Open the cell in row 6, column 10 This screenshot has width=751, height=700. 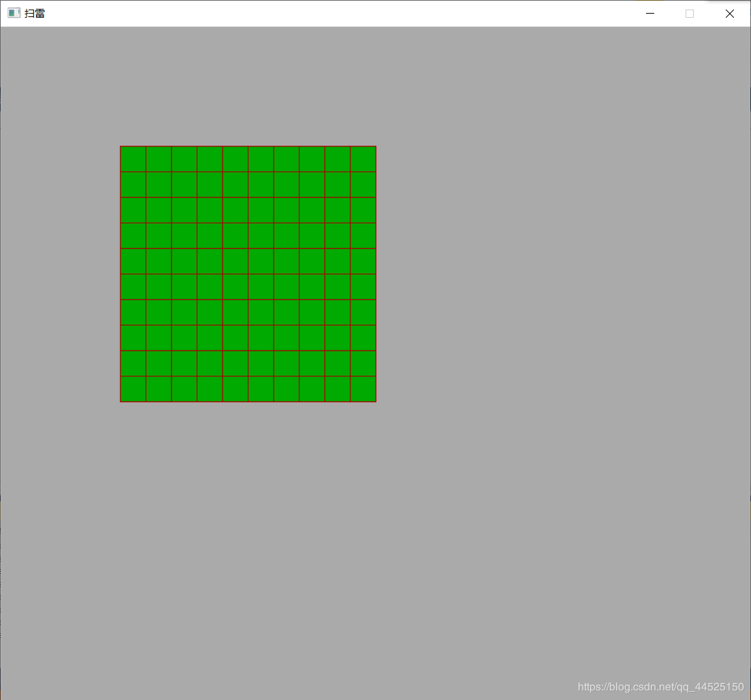363,286
